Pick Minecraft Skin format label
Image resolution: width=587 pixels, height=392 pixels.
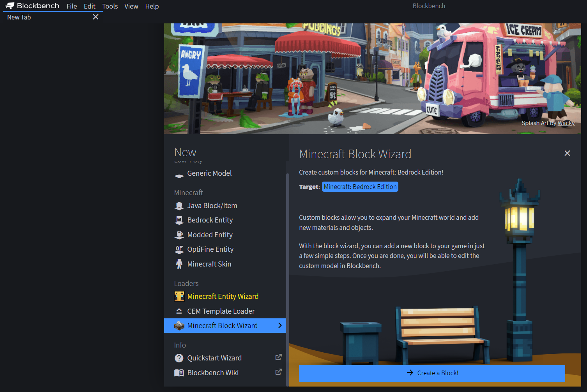pos(209,264)
